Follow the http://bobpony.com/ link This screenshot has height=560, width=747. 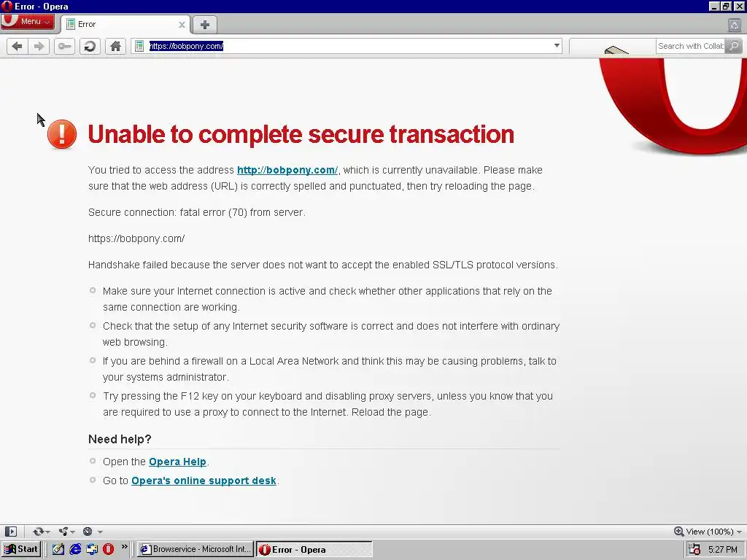click(x=287, y=170)
